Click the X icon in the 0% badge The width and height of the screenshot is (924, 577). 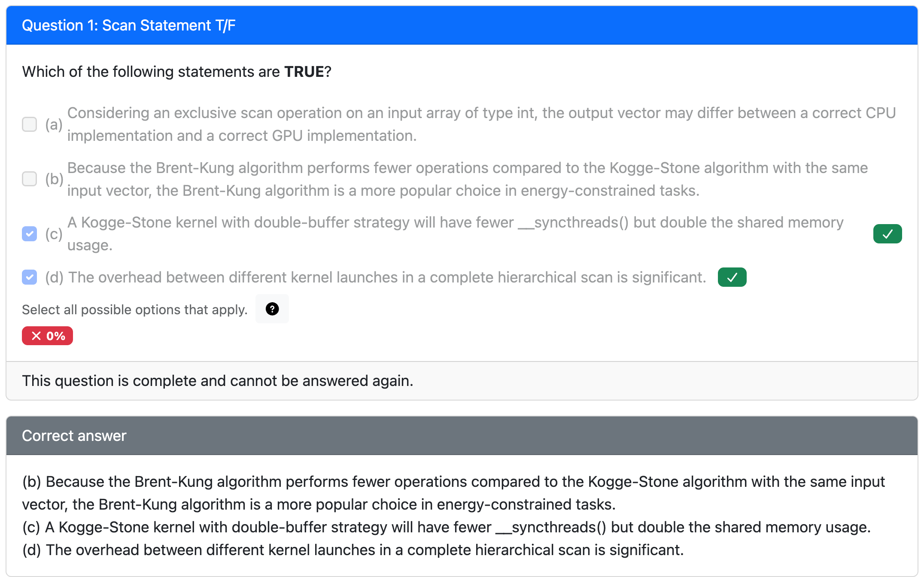[x=36, y=336]
